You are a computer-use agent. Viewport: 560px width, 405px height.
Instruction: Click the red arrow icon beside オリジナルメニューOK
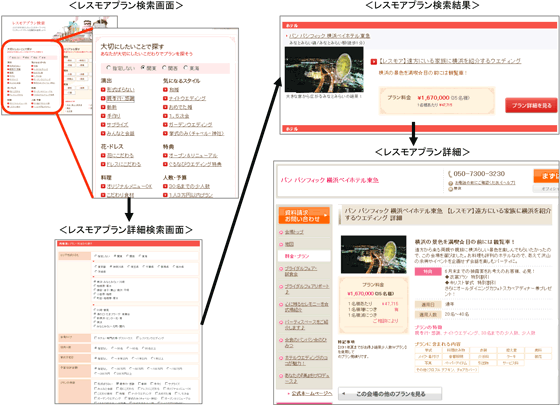[x=103, y=186]
